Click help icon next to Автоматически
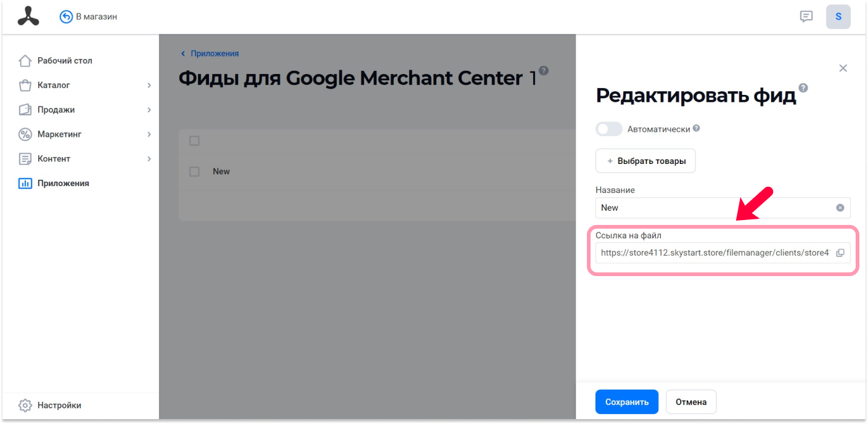The height and width of the screenshot is (424, 868). click(697, 128)
